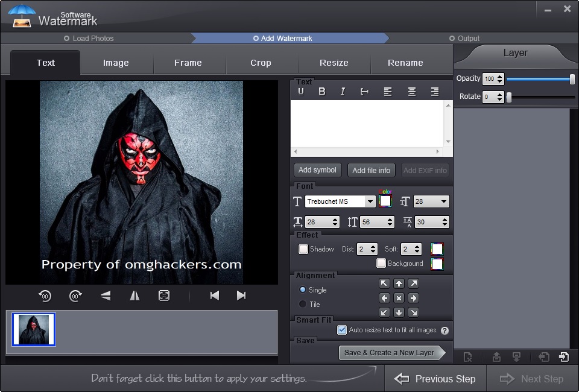Image resolution: width=579 pixels, height=392 pixels.
Task: Uncheck Auto resize text to fit
Action: 342,330
